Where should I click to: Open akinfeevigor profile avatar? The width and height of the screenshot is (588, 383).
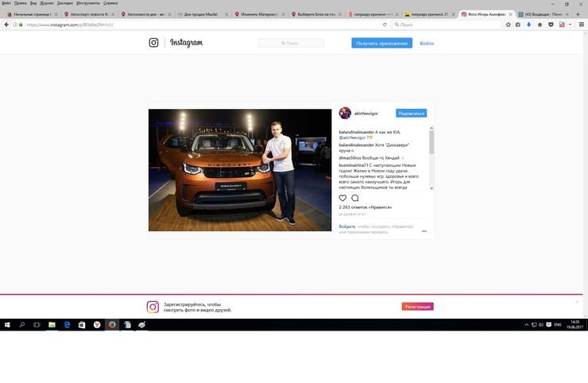click(345, 113)
